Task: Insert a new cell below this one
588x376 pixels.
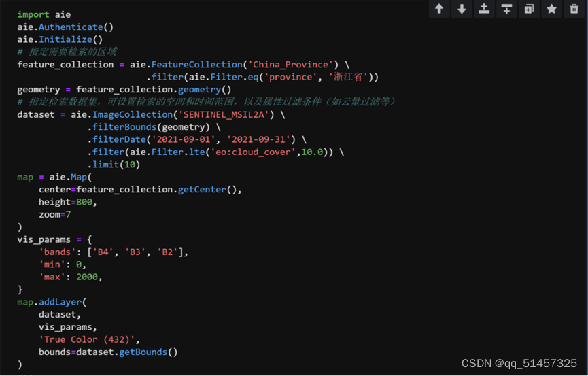Action: click(506, 9)
